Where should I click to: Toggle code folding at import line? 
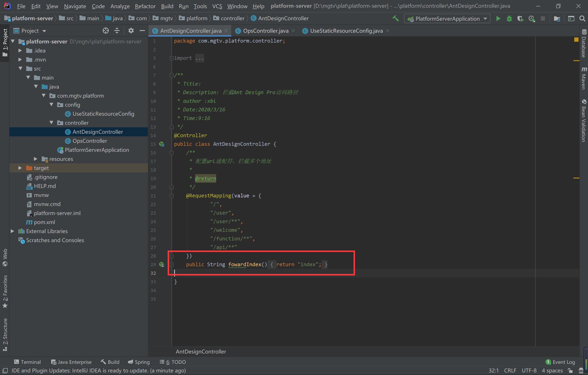coord(171,58)
